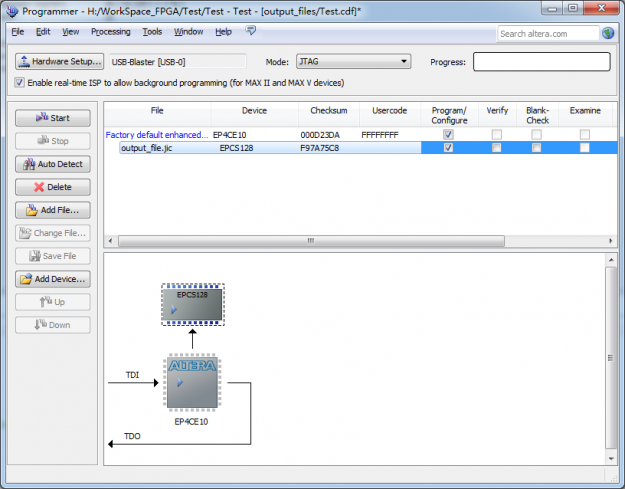625x489 pixels.
Task: Open the Window menu
Action: pyautogui.click(x=189, y=31)
